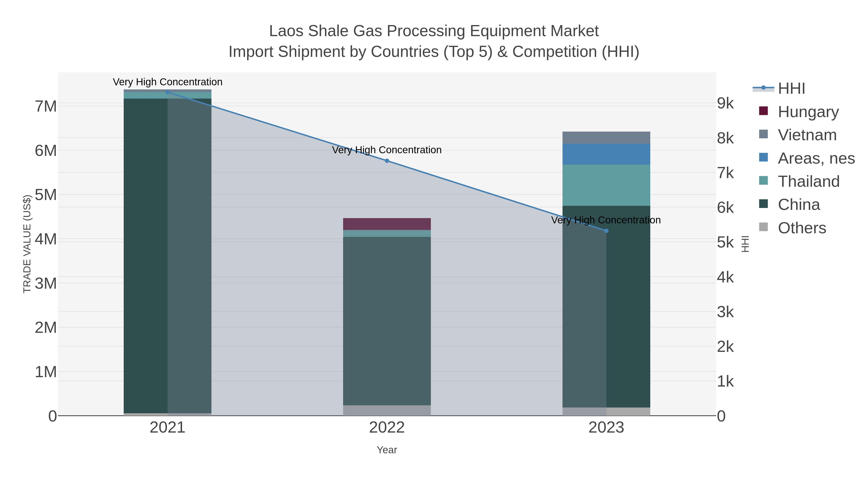Click the China segment in 2022 bar

click(x=387, y=321)
